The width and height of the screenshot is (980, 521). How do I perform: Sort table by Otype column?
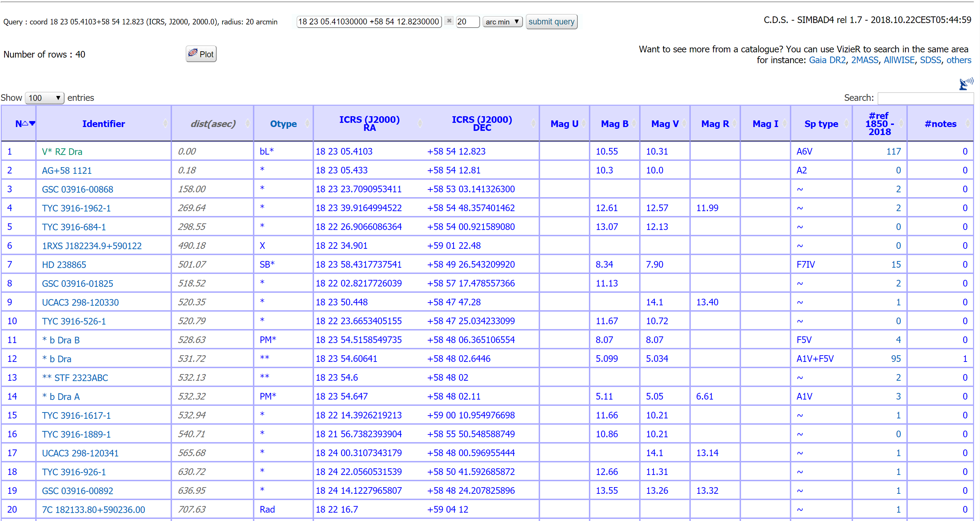[x=283, y=124]
